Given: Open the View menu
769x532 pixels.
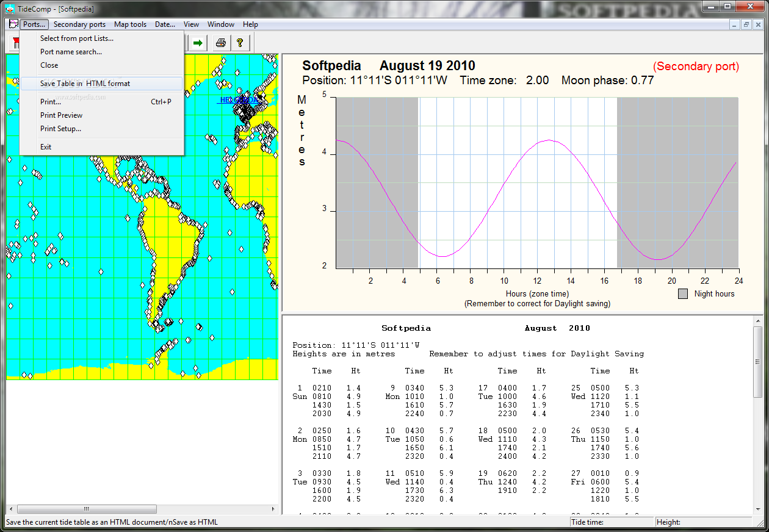Looking at the screenshot, I should click(191, 24).
